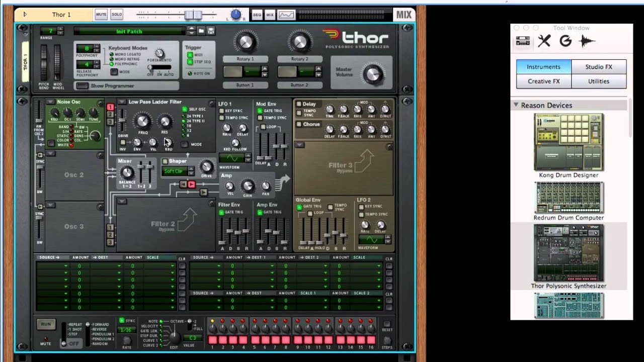644x362 pixels.
Task: Click the Portamento OFF/ON/AUTO switch
Action: pyautogui.click(x=159, y=67)
